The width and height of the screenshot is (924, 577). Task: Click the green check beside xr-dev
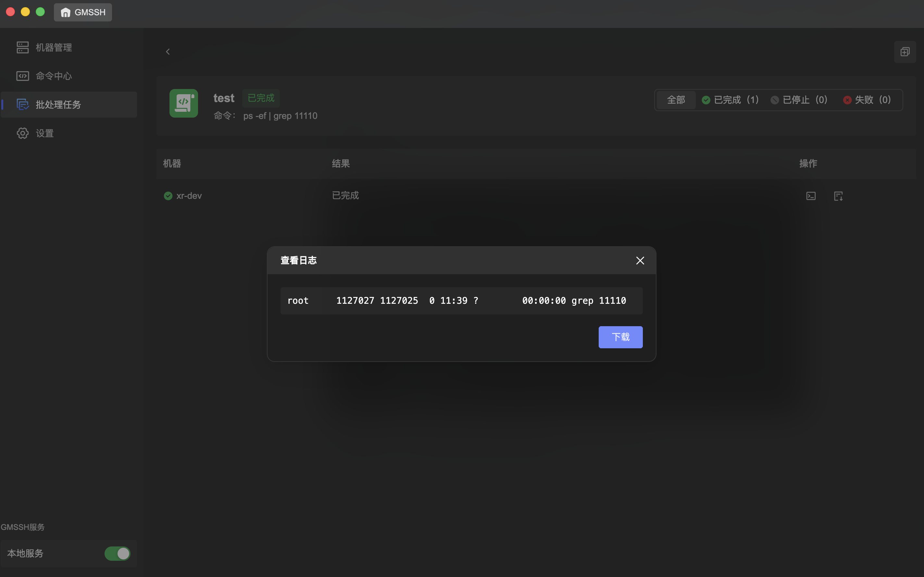tap(168, 196)
